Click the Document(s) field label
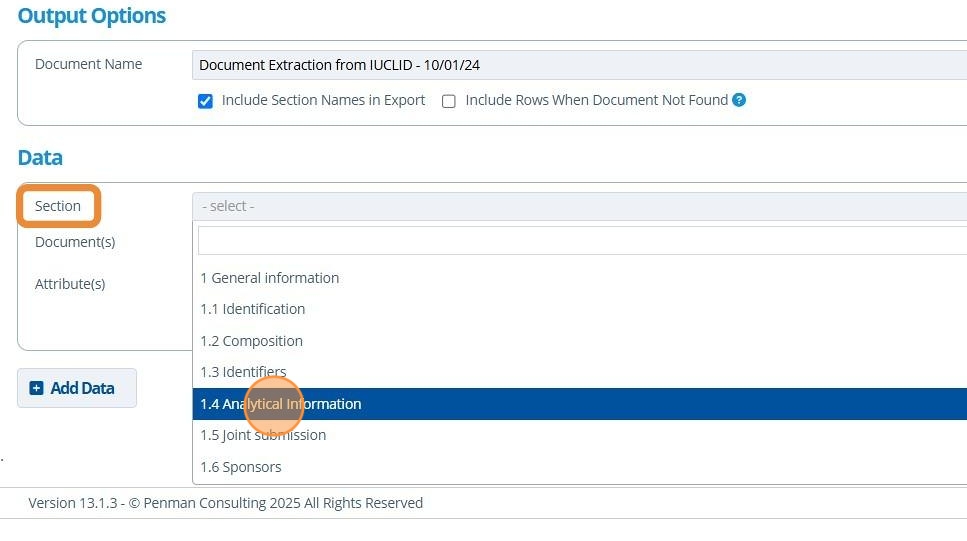 coord(75,242)
